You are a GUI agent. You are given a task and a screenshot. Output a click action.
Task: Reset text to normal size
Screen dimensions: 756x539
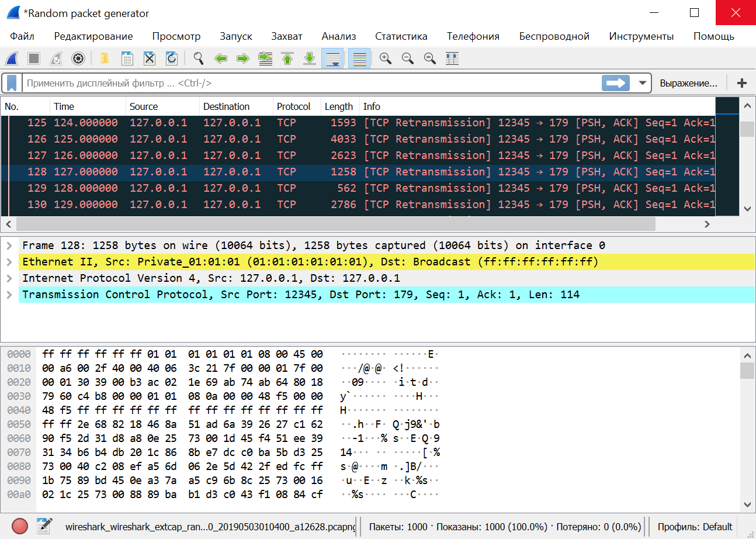430,58
